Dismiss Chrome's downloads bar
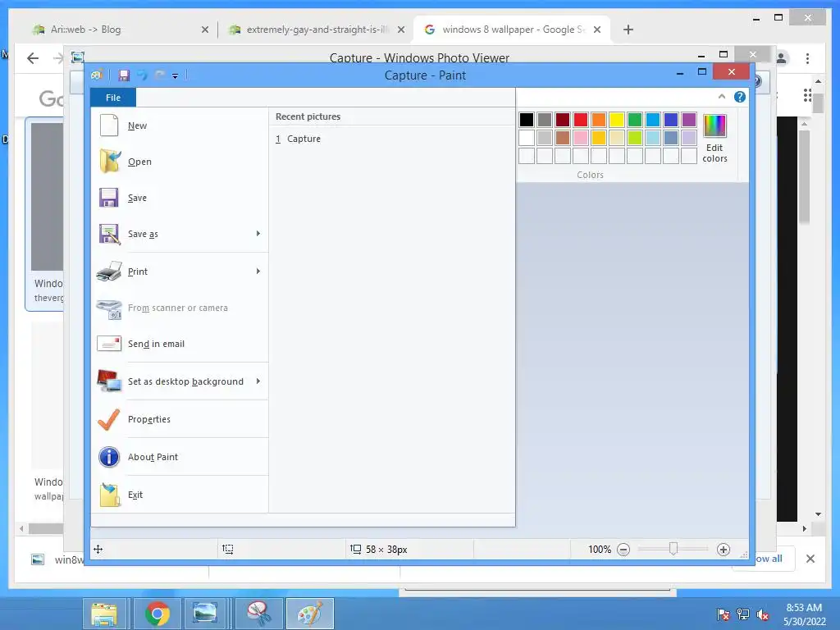This screenshot has width=840, height=630. coord(810,559)
